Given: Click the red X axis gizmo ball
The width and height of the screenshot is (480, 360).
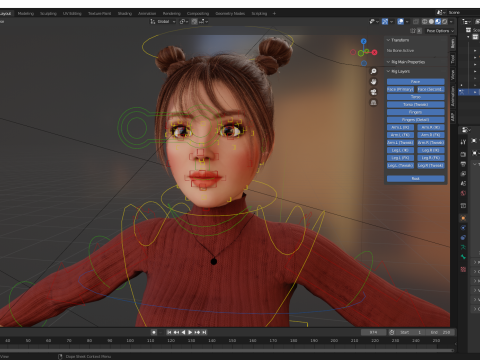Looking at the screenshot, I should point(375,52).
